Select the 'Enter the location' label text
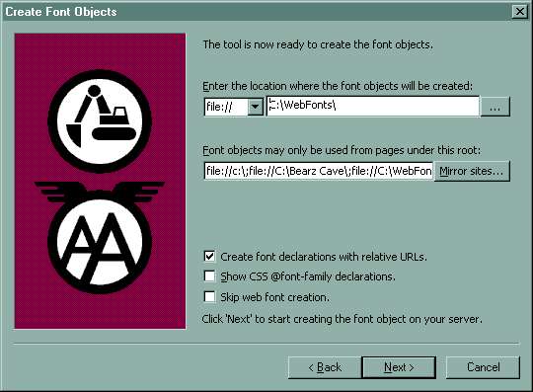Image resolution: width=533 pixels, height=392 pixels. (x=338, y=86)
